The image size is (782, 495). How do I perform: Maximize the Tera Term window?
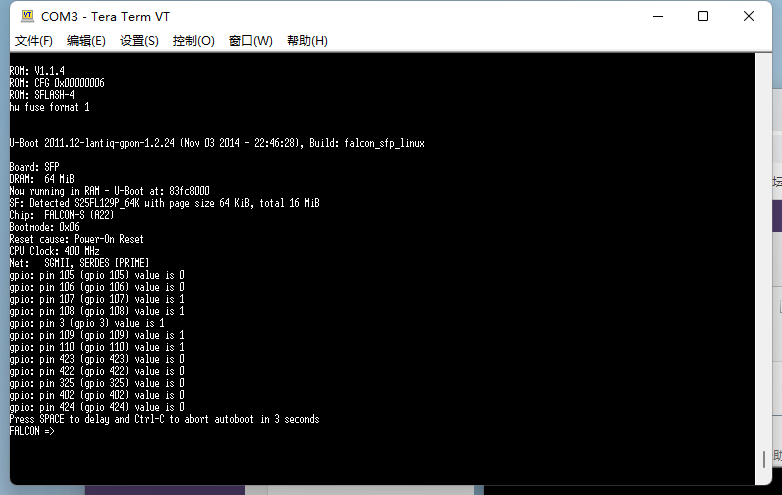(x=703, y=16)
